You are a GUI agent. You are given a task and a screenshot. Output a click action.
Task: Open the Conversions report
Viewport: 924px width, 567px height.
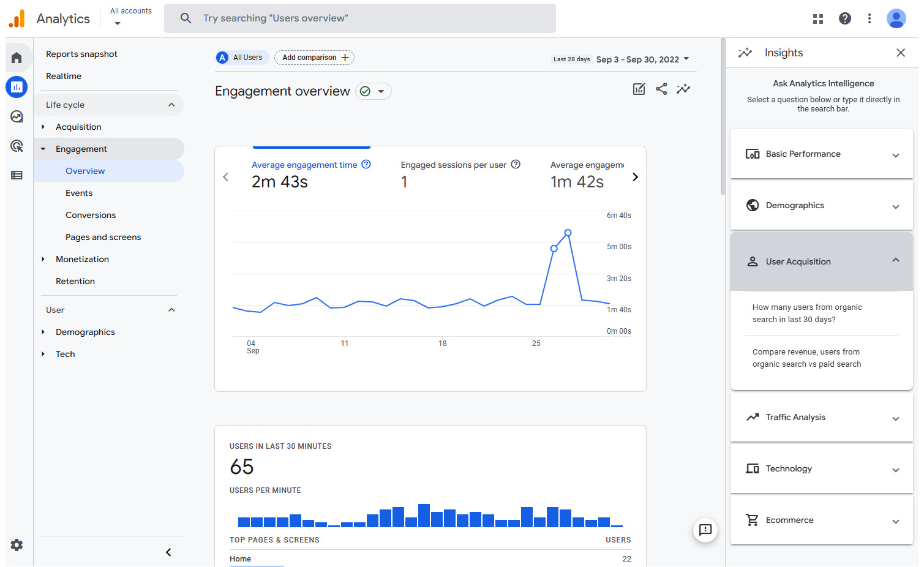click(x=91, y=215)
